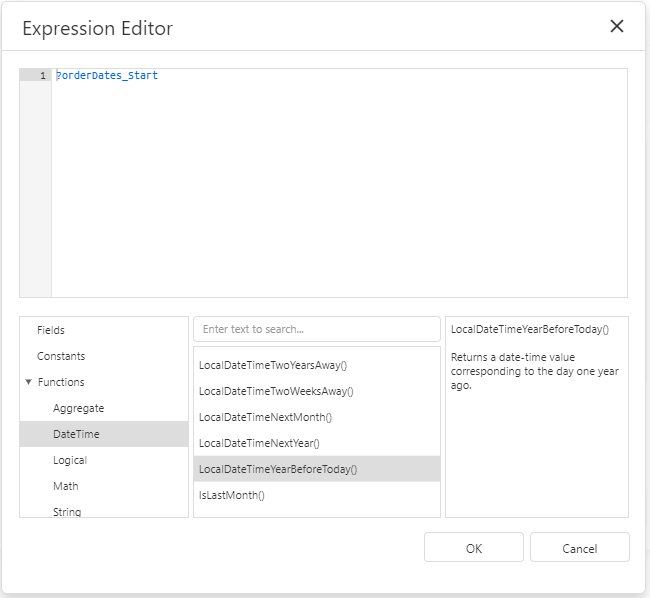Select the Logical functions group
650x598 pixels.
[x=104, y=460]
